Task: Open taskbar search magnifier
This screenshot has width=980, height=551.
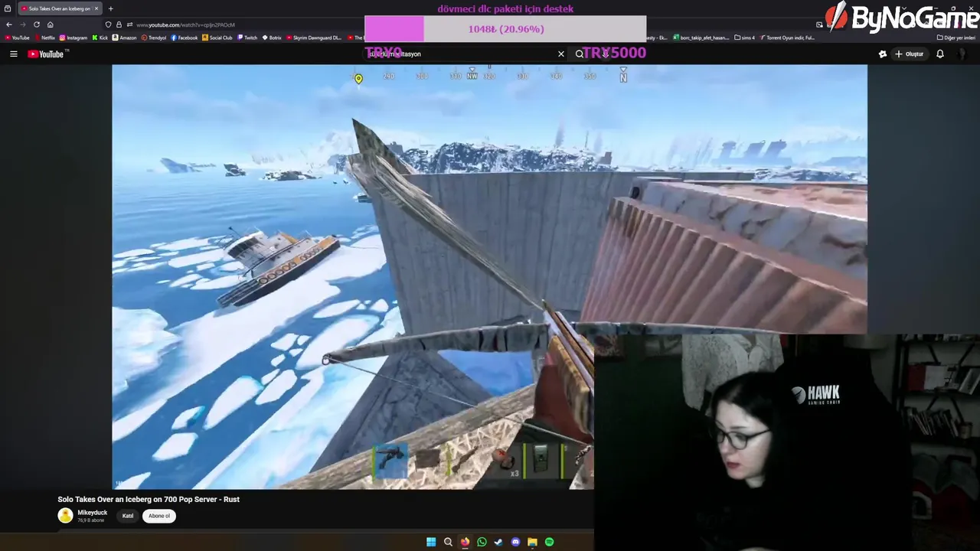Action: (448, 542)
